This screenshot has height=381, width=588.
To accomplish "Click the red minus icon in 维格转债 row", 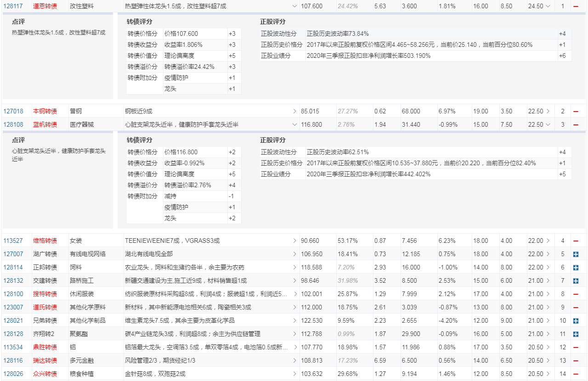I will tap(576, 241).
